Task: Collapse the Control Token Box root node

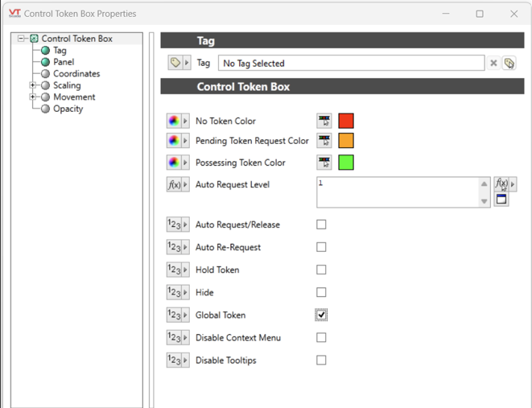Action: [x=22, y=39]
